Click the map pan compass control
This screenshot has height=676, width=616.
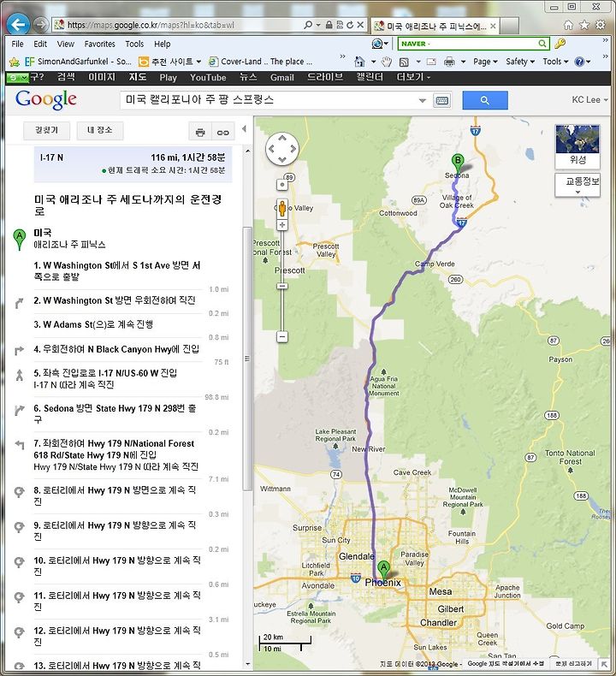(x=282, y=149)
